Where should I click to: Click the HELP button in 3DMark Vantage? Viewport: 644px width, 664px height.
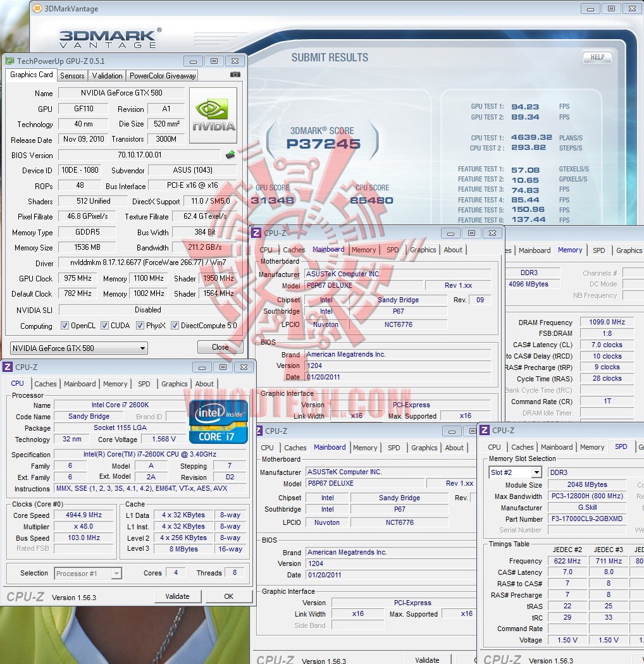click(x=597, y=57)
